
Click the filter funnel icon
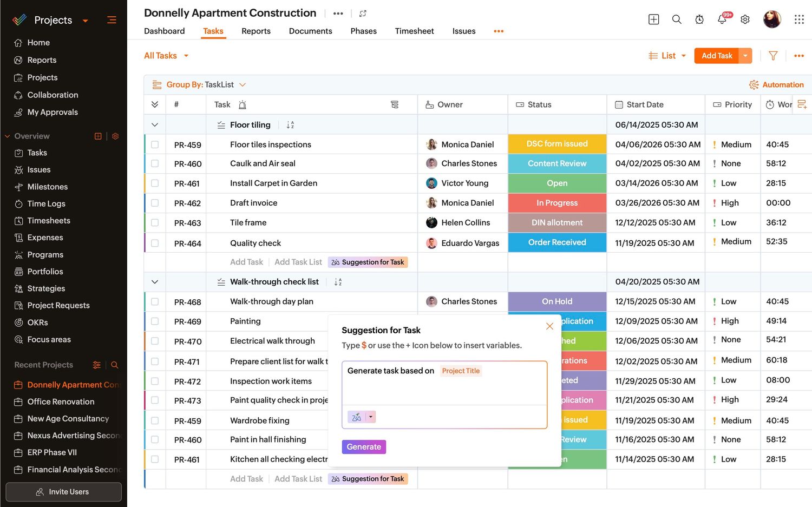click(x=773, y=56)
